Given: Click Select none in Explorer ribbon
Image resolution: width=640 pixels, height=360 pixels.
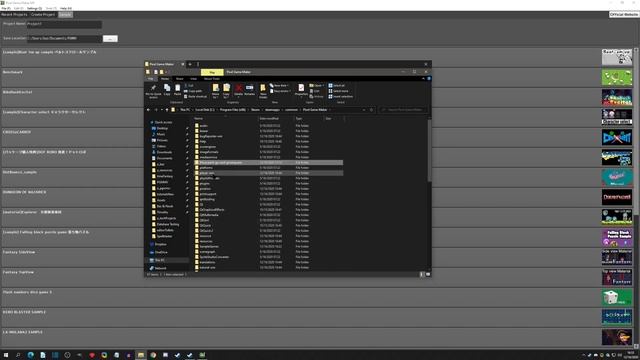Looking at the screenshot, I should [338, 91].
